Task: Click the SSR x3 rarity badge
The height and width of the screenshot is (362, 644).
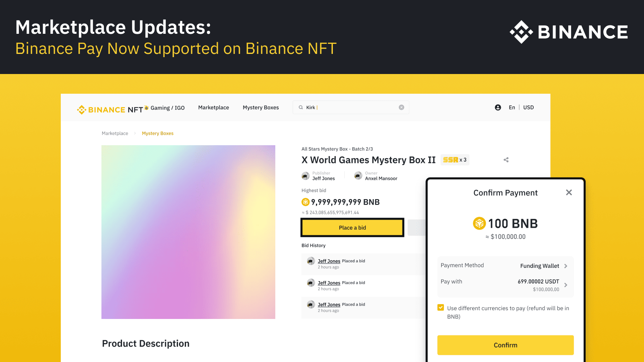Action: pyautogui.click(x=455, y=160)
